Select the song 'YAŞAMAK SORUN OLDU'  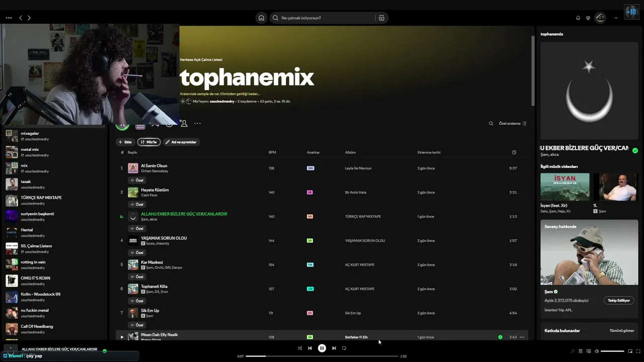tap(164, 238)
